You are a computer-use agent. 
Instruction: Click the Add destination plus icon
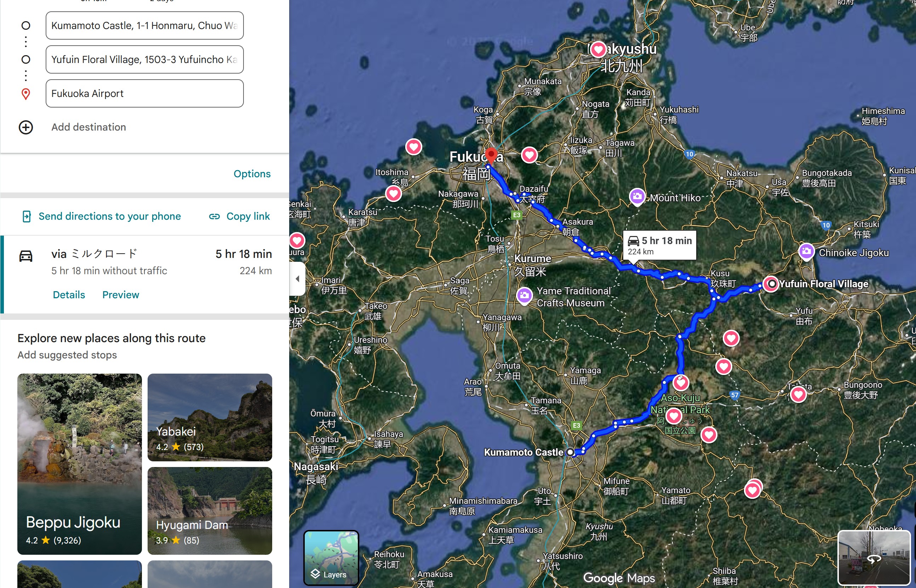(25, 127)
